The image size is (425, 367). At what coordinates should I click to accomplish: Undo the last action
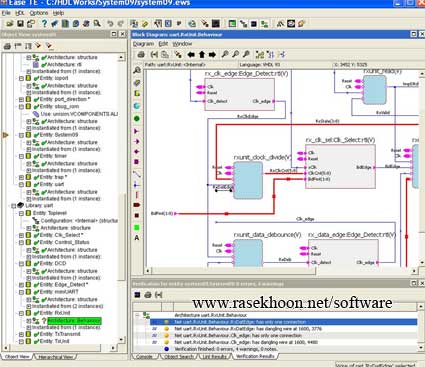pyautogui.click(x=110, y=24)
